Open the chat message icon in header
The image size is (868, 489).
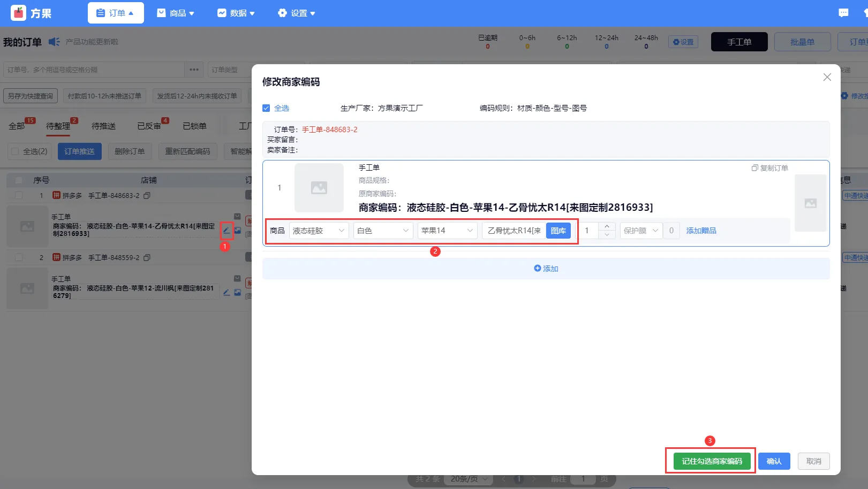pos(843,13)
